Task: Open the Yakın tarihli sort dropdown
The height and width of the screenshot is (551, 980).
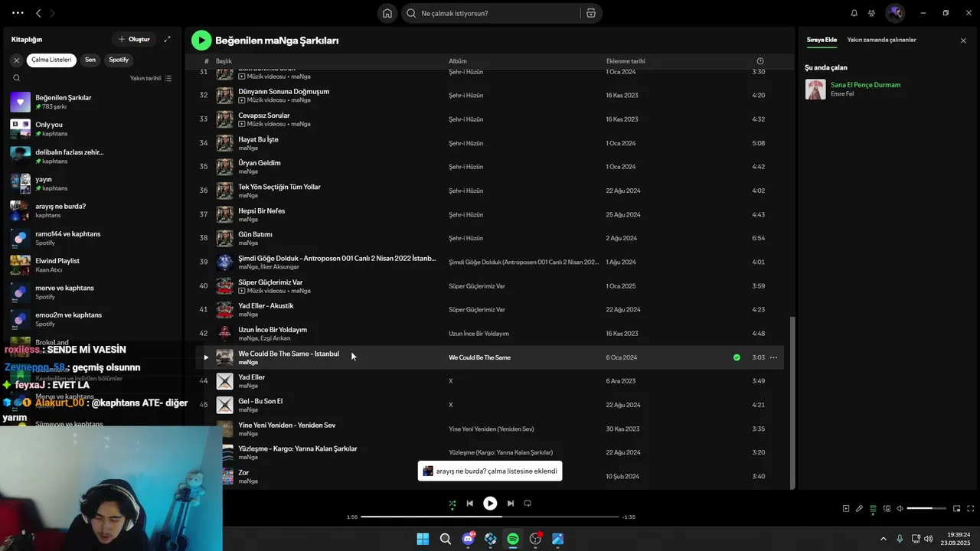Action: [151, 78]
